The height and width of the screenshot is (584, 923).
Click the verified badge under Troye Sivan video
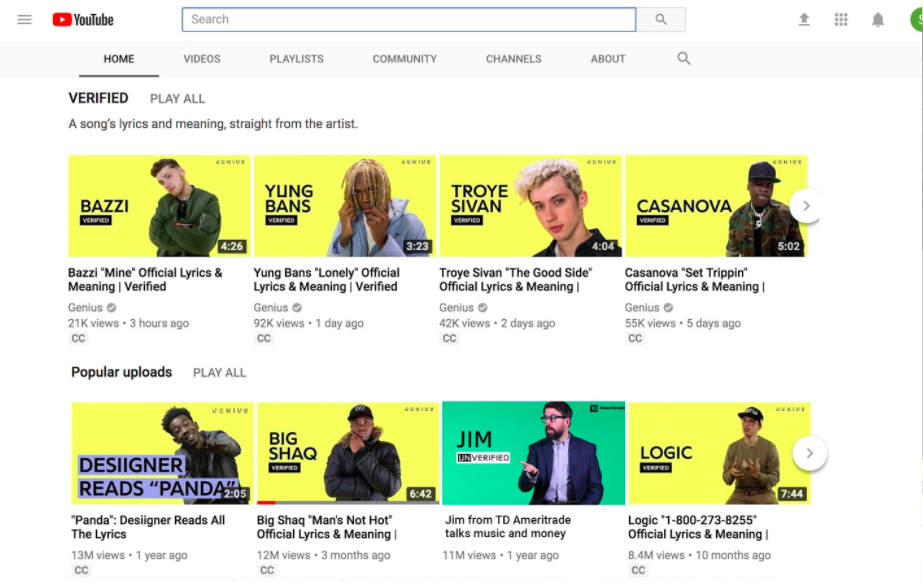point(483,307)
